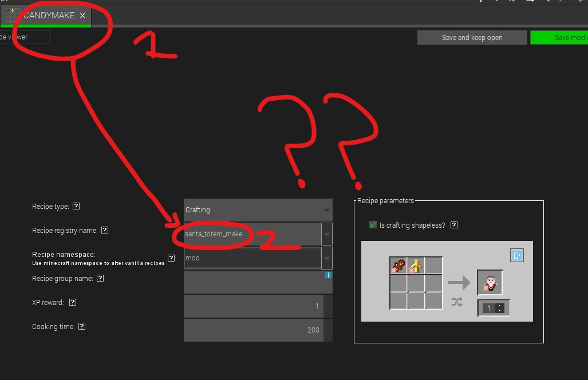588x380 pixels.
Task: Open help for Is crafting shapeless option
Action: pyautogui.click(x=454, y=225)
